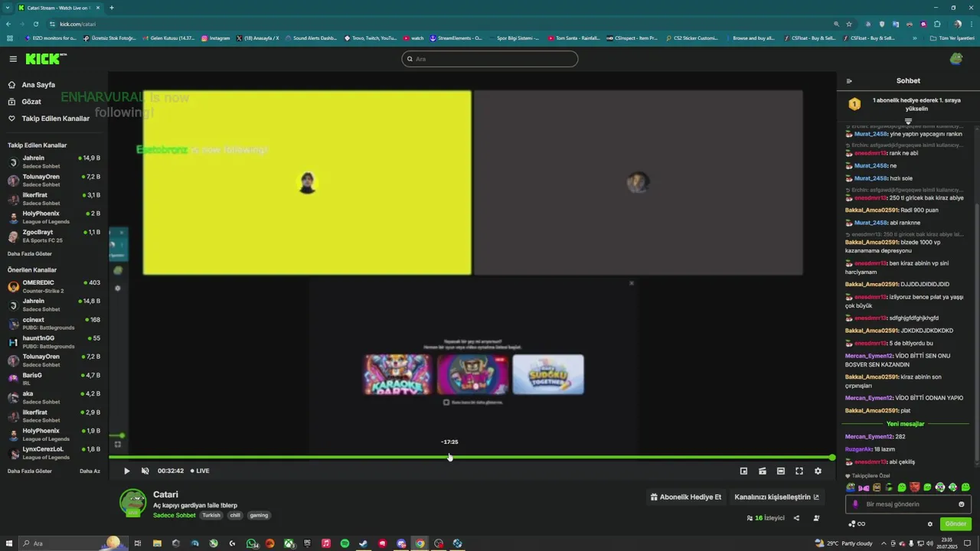980x551 pixels.
Task: Go to Ana Sayfa
Action: [38, 85]
